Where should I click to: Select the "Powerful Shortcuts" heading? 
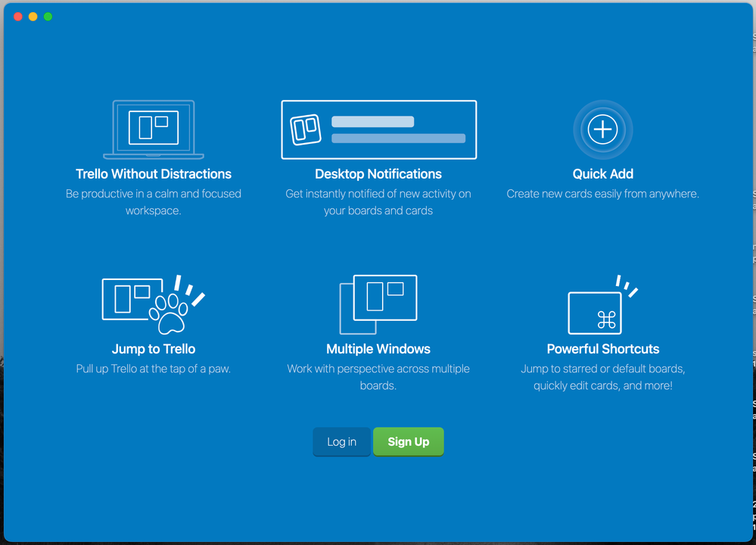(602, 349)
